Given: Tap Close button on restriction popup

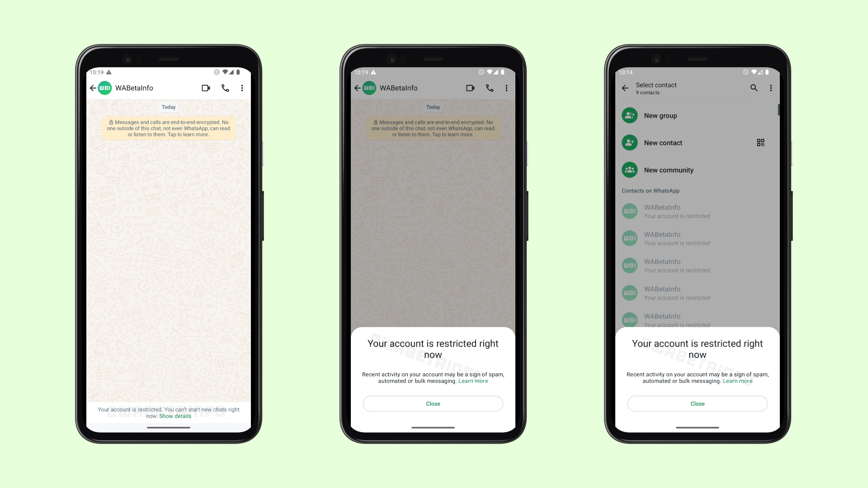Looking at the screenshot, I should click(x=433, y=404).
